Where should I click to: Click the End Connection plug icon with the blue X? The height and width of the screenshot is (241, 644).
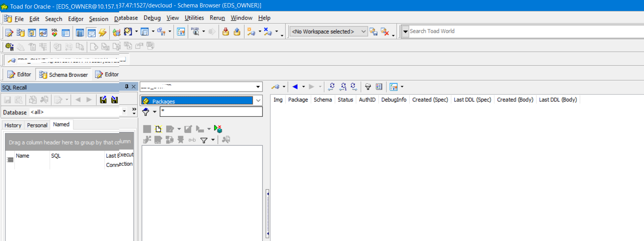click(268, 32)
